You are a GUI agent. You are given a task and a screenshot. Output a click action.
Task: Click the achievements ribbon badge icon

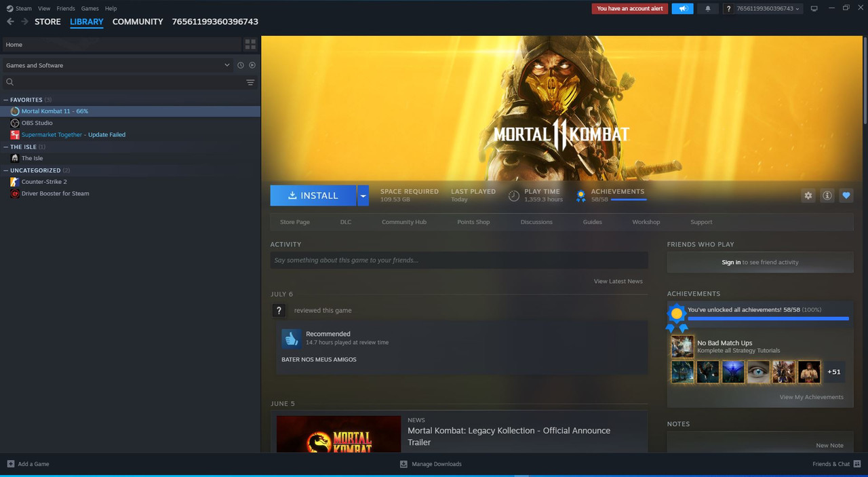pyautogui.click(x=580, y=196)
